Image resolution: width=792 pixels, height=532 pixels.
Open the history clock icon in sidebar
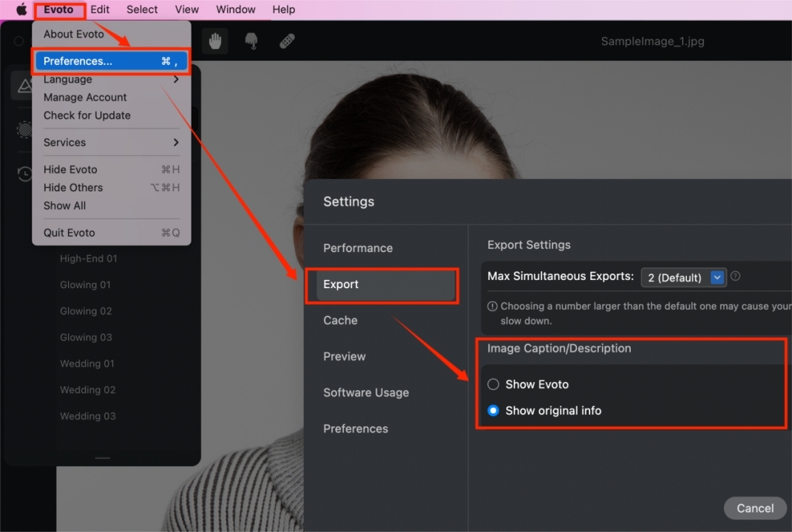pyautogui.click(x=25, y=174)
